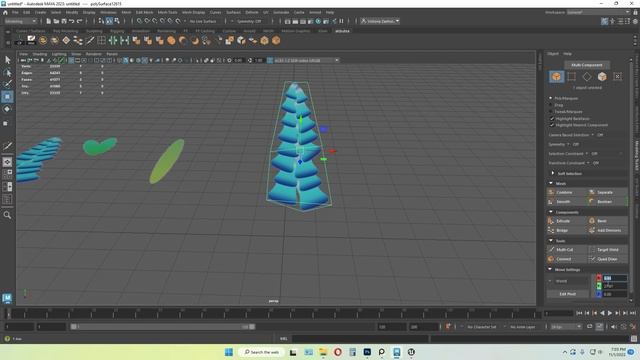Click the Select by component type icon
Viewport: 640px width, 360px height.
(x=117, y=21)
